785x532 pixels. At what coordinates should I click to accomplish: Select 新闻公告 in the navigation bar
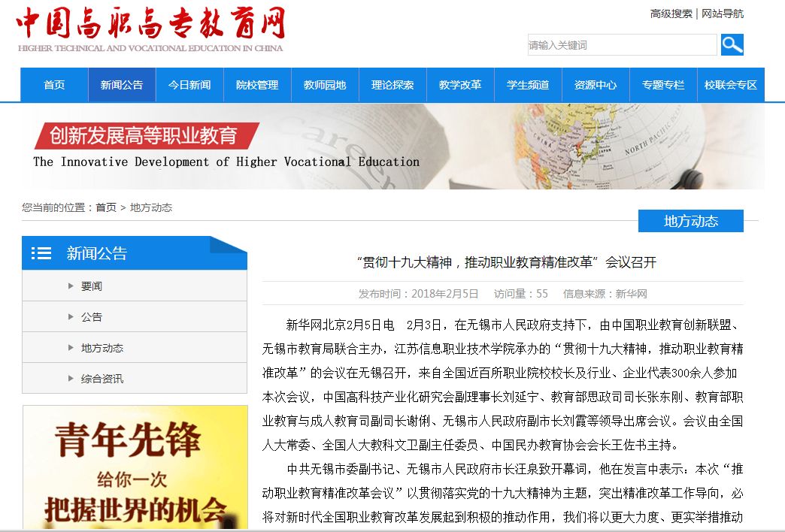click(122, 85)
